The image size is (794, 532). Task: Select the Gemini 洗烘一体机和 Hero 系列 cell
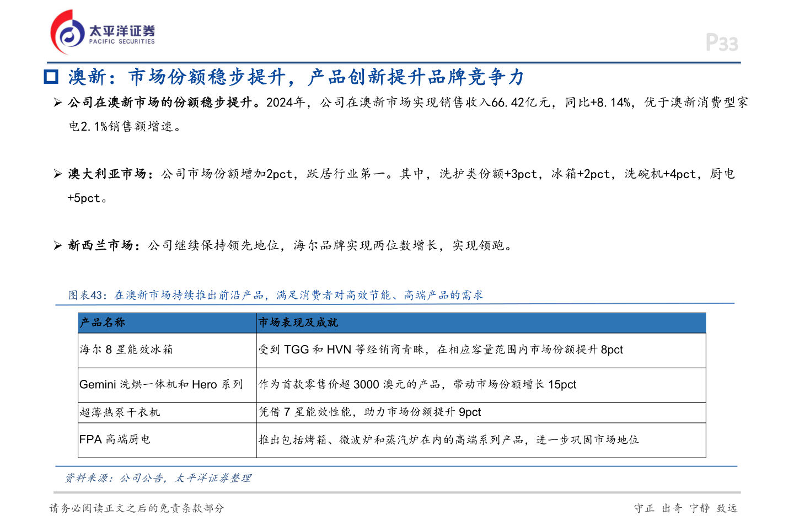[x=161, y=384]
